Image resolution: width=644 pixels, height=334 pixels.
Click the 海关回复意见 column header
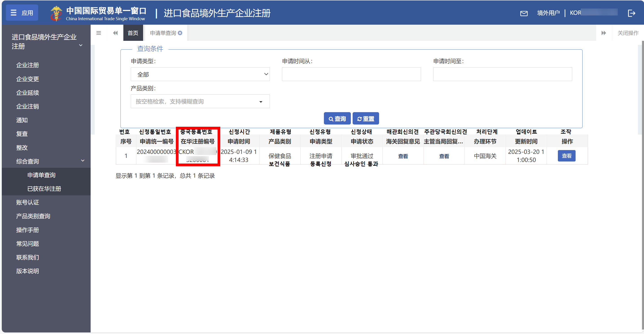(x=403, y=142)
